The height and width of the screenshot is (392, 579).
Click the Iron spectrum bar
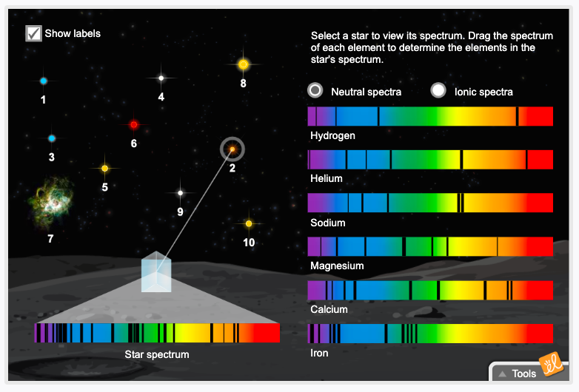tap(430, 334)
